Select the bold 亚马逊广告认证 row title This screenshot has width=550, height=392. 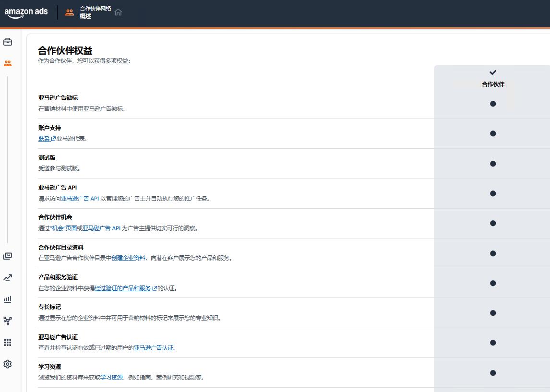point(58,337)
